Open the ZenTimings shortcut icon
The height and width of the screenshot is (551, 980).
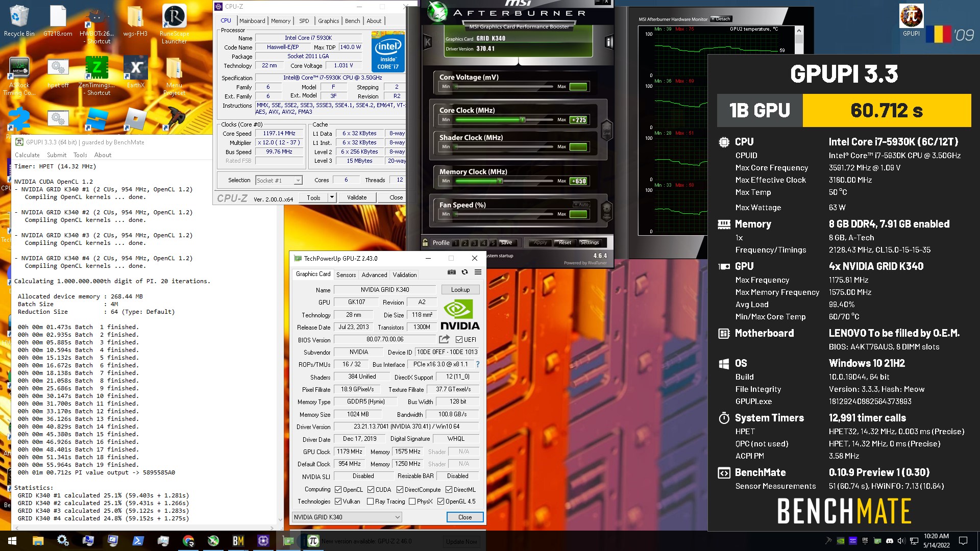[97, 76]
